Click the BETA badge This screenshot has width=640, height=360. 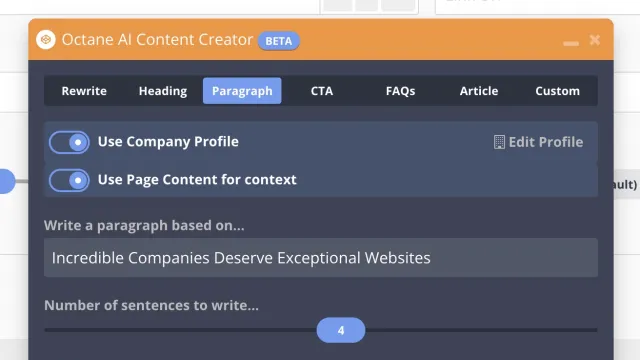(279, 41)
